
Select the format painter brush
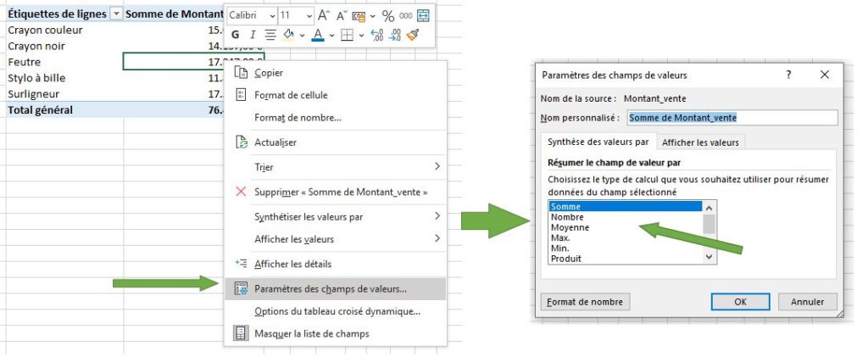pyautogui.click(x=413, y=35)
